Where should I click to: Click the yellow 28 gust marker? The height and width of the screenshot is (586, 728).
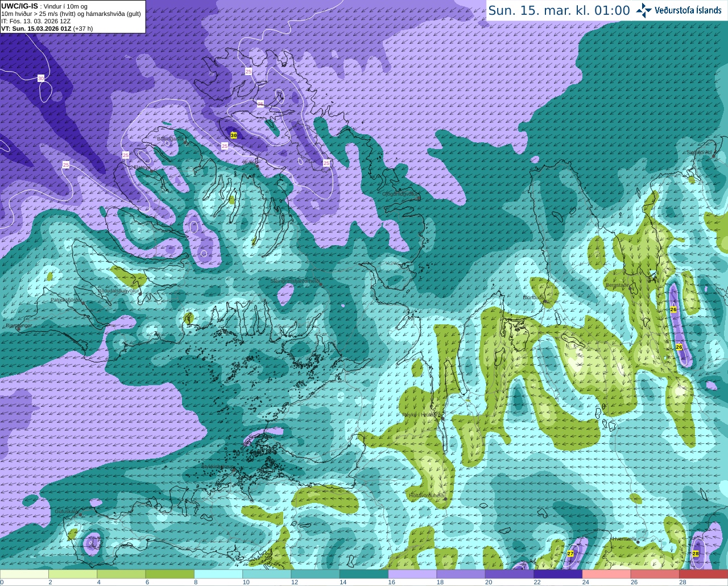(696, 554)
